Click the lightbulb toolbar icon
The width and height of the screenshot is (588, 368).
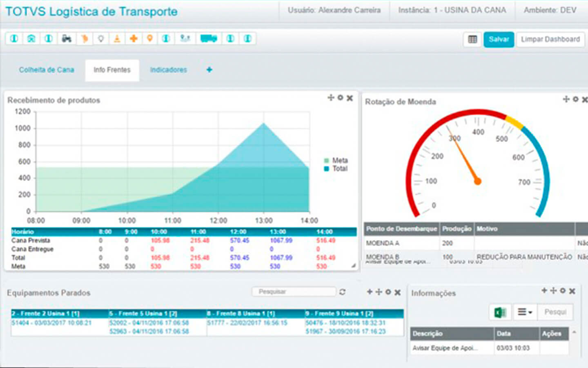(100, 39)
